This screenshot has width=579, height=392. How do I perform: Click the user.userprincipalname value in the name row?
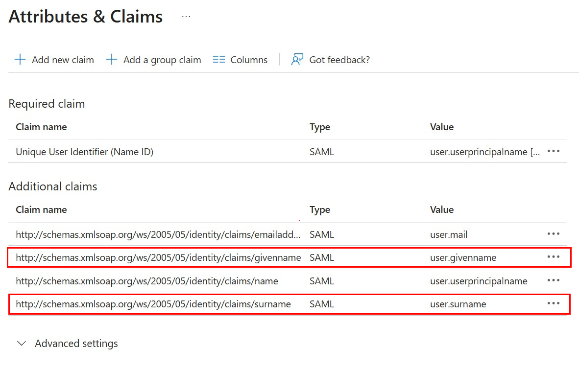click(x=479, y=280)
